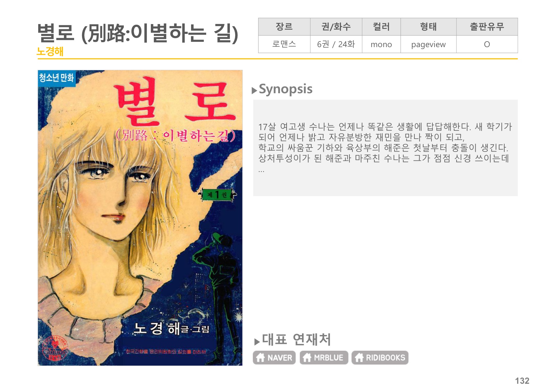Viewport: 554px width, 392px height.
Task: Click the author name 노경해
Action: (x=50, y=51)
